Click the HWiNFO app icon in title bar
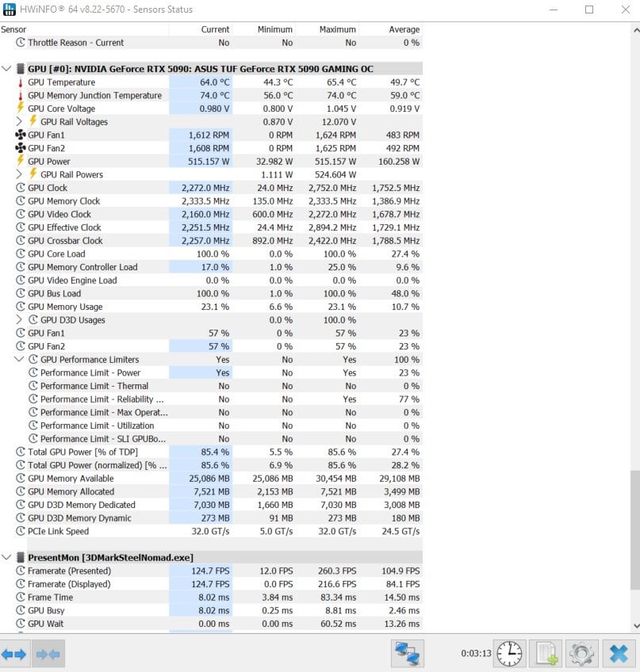 pos(9,9)
